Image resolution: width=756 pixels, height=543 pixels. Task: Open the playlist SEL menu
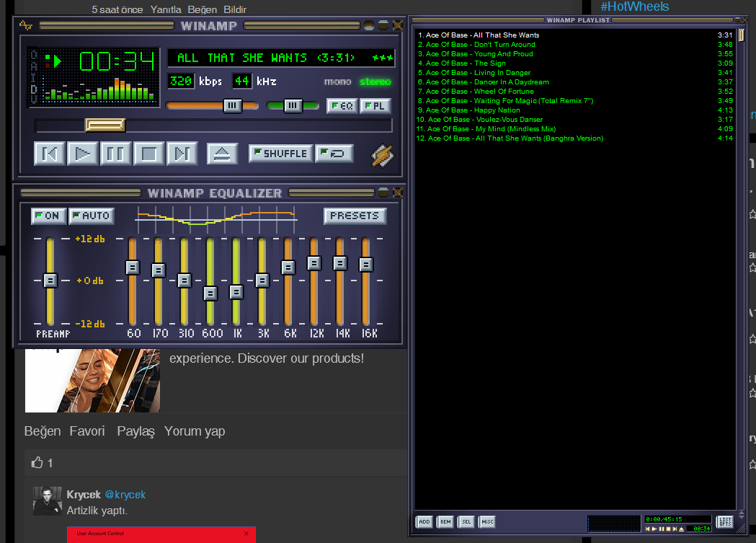[x=466, y=522]
